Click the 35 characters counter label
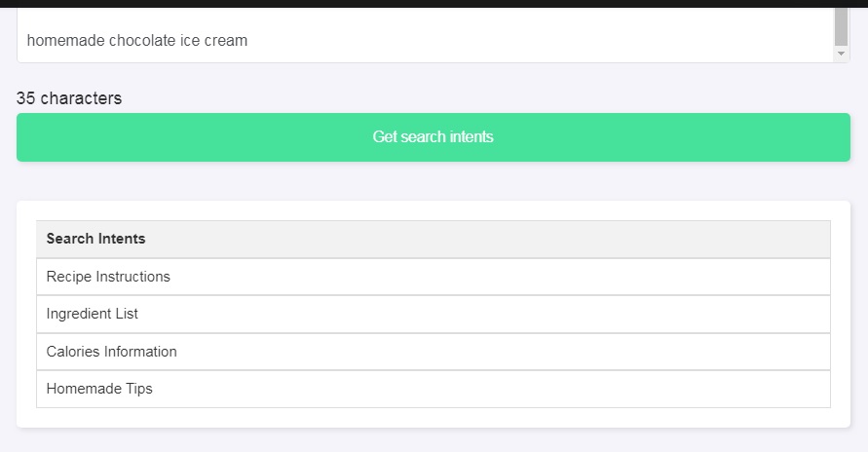Viewport: 868px width, 452px height. coord(69,98)
